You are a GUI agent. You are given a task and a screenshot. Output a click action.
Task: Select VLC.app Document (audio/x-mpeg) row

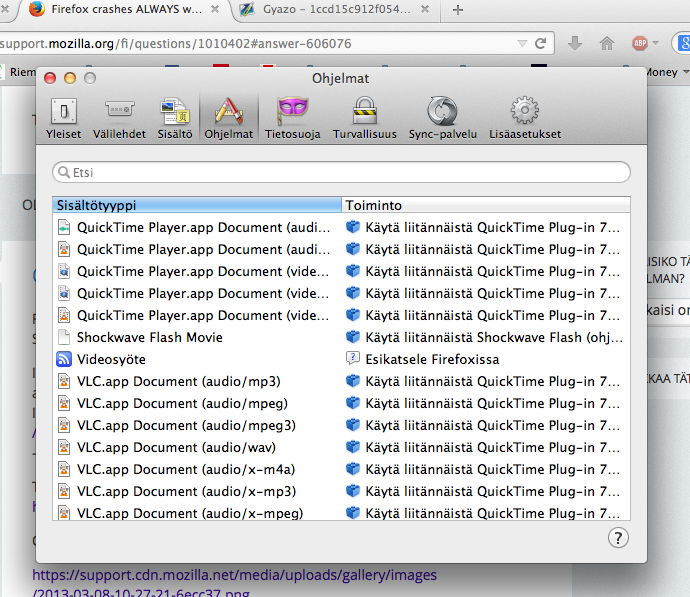click(x=341, y=513)
